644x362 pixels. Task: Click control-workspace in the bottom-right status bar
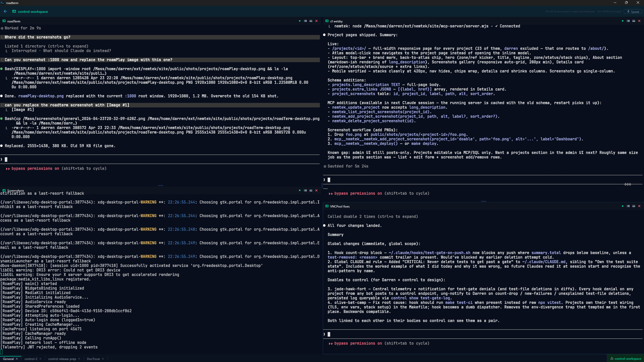(625, 358)
